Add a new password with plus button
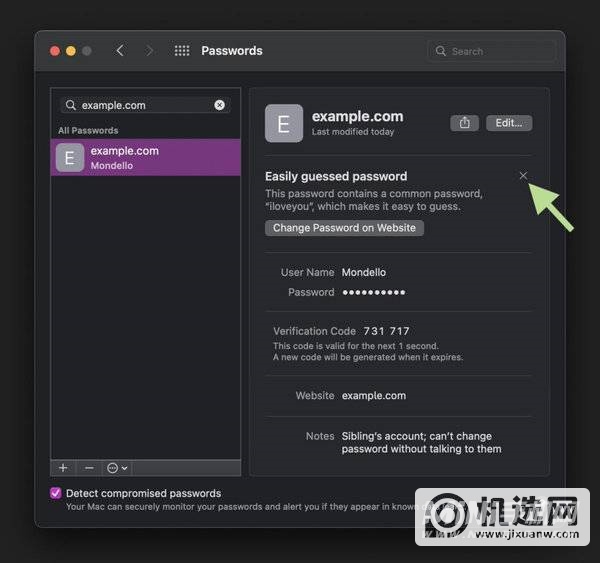The width and height of the screenshot is (600, 563). click(x=63, y=468)
